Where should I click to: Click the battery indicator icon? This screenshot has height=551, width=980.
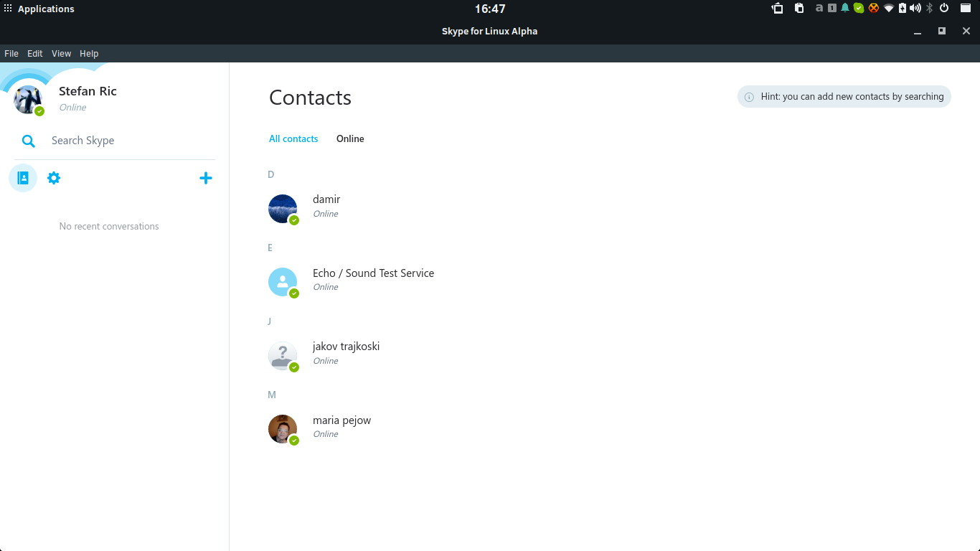(903, 8)
